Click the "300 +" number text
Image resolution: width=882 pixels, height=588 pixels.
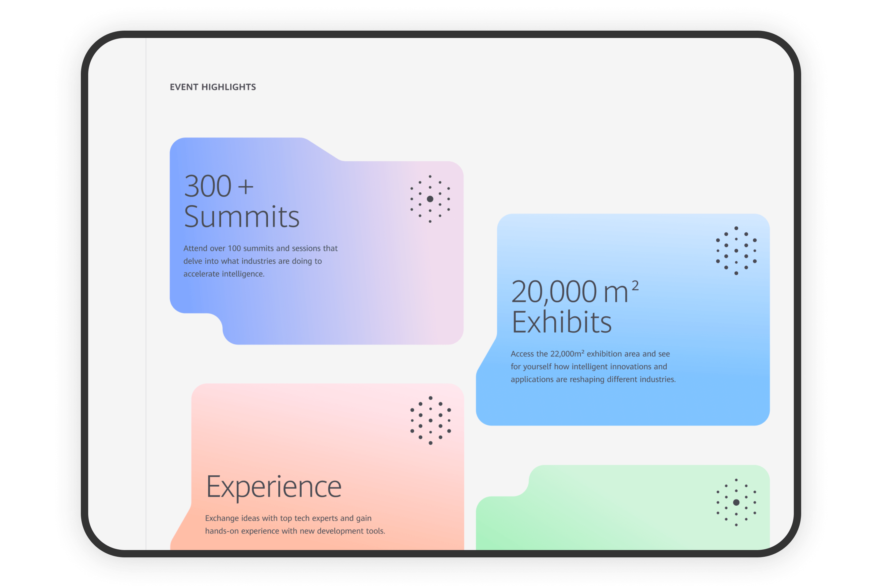[219, 186]
